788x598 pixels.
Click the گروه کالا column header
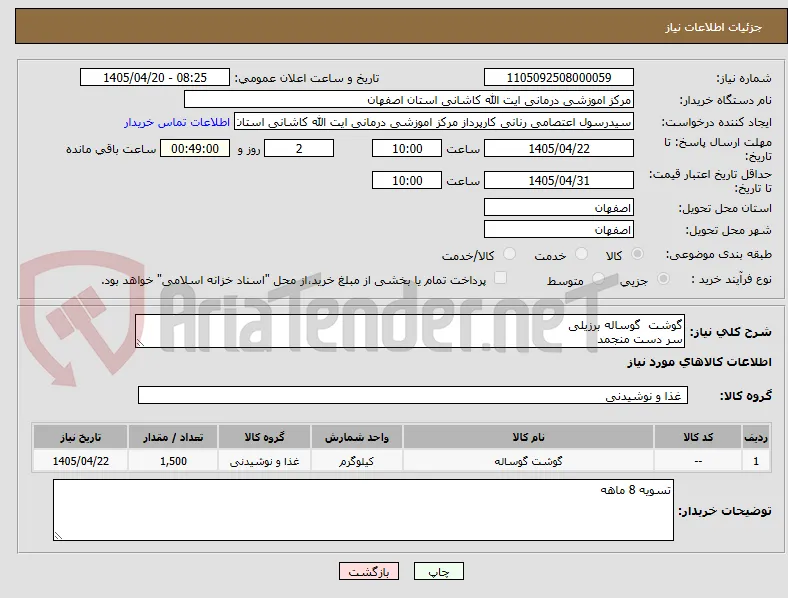pyautogui.click(x=264, y=437)
